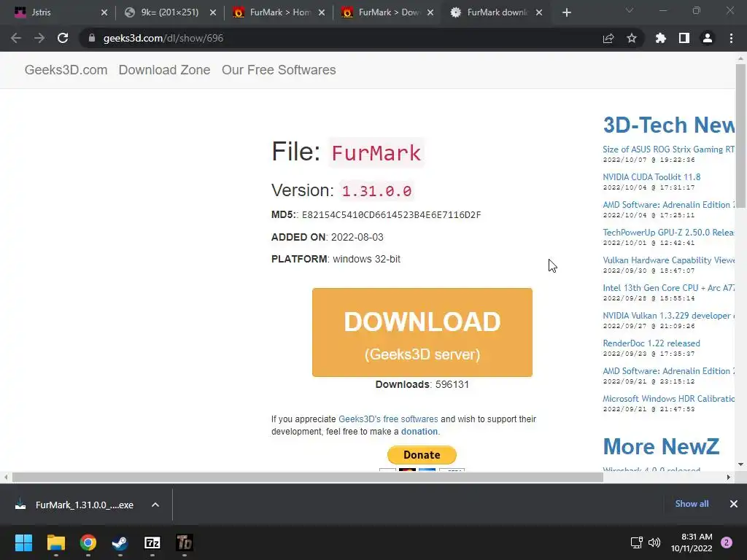Open the Download Zone nav link
747x560 pixels.
coord(164,70)
